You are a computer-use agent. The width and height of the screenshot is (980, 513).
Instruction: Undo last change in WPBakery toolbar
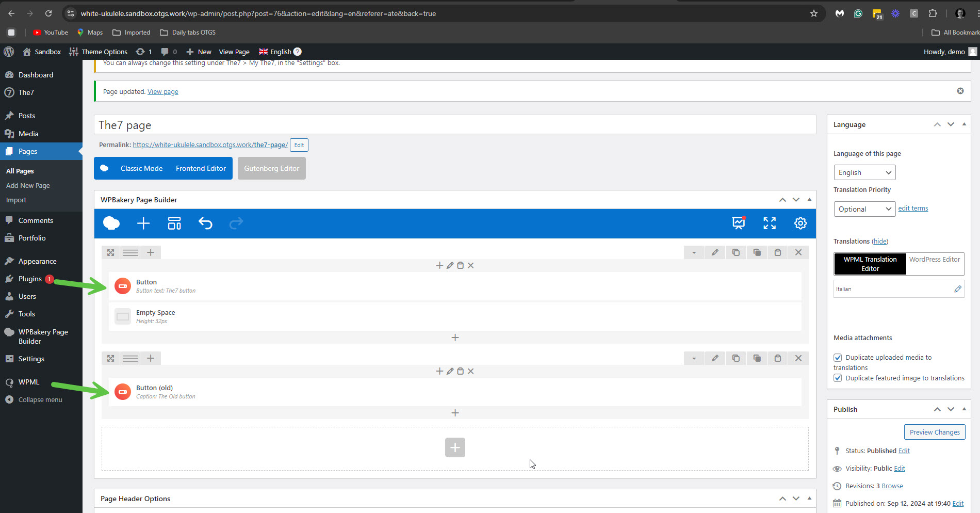205,223
